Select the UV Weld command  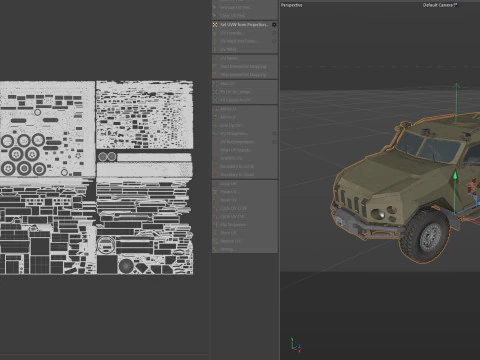click(245, 49)
